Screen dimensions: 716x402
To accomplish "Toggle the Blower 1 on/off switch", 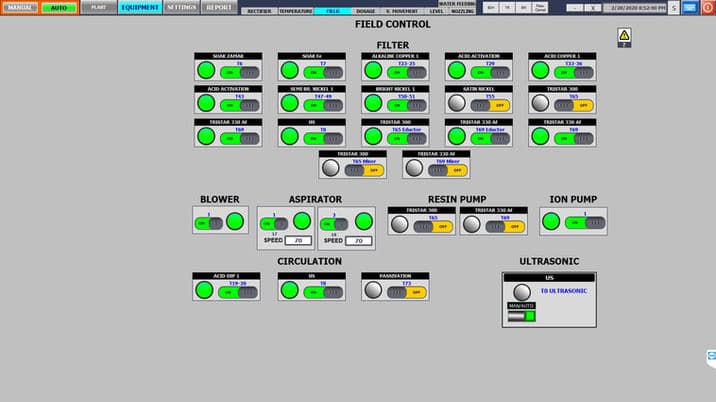I will tap(209, 223).
